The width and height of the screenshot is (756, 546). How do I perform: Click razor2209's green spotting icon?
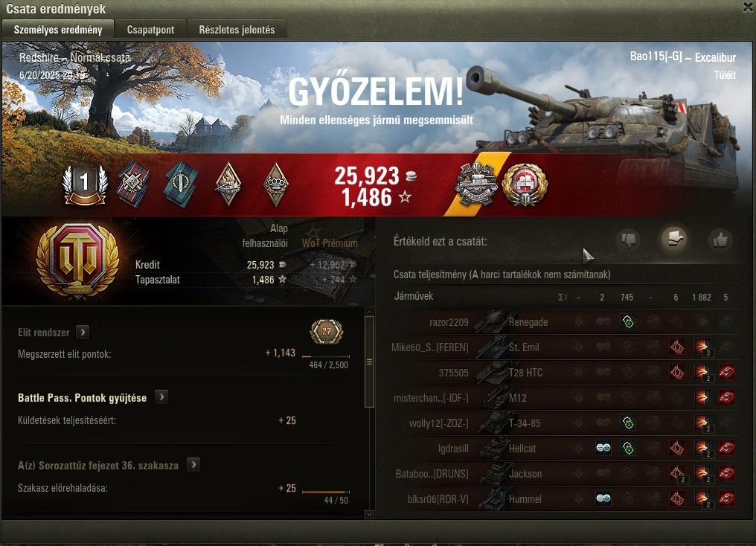coord(627,322)
